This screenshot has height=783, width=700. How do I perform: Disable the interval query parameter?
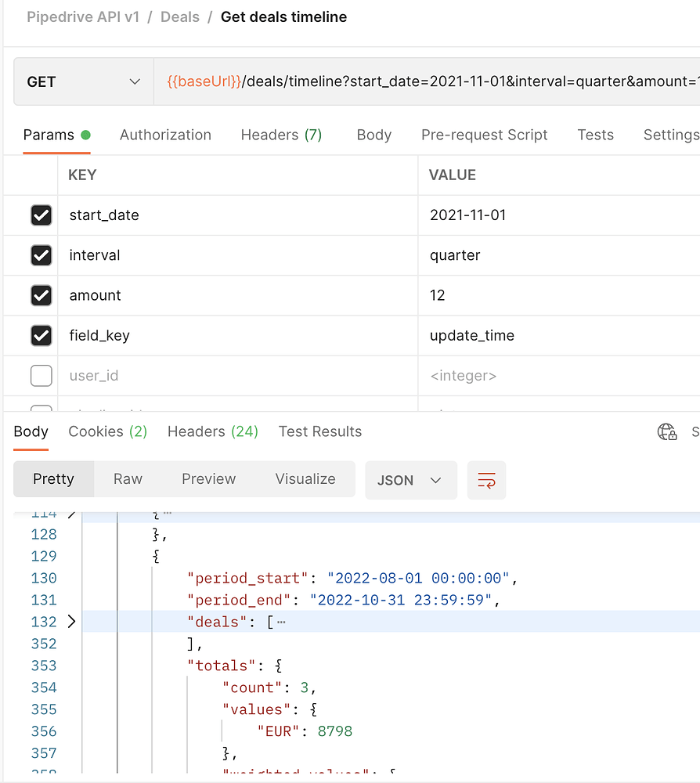pyautogui.click(x=41, y=255)
